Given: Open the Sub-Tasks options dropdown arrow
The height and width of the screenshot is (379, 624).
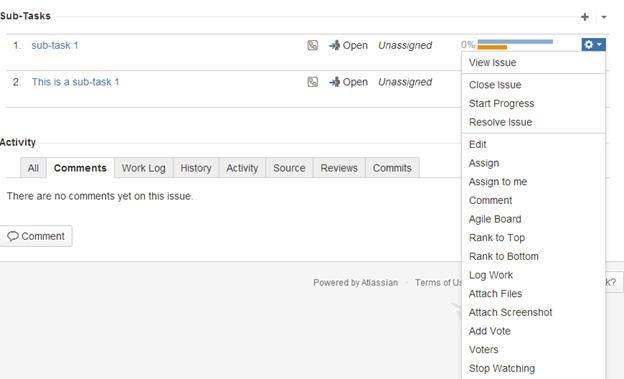Looking at the screenshot, I should [x=604, y=17].
